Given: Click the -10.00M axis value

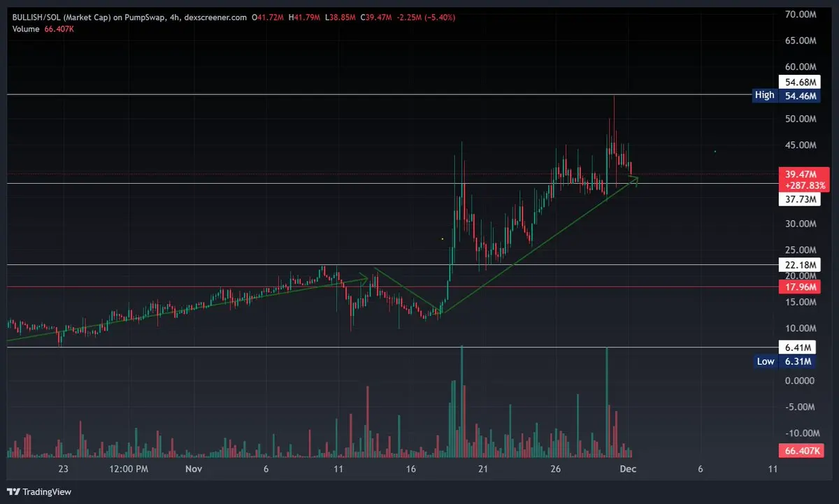Looking at the screenshot, I should tap(801, 433).
